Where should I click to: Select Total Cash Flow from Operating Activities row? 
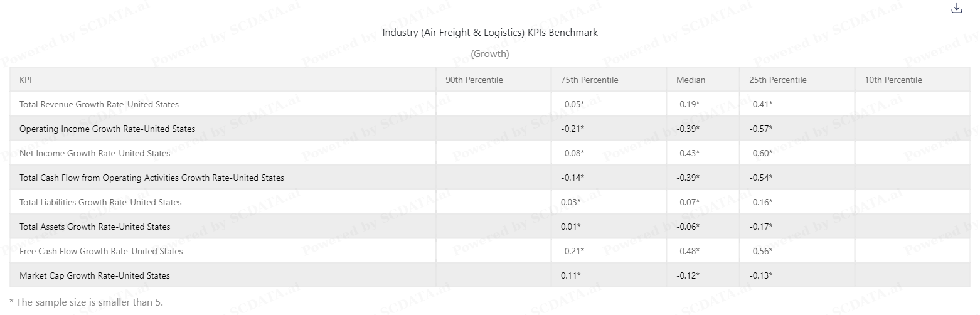pos(490,178)
